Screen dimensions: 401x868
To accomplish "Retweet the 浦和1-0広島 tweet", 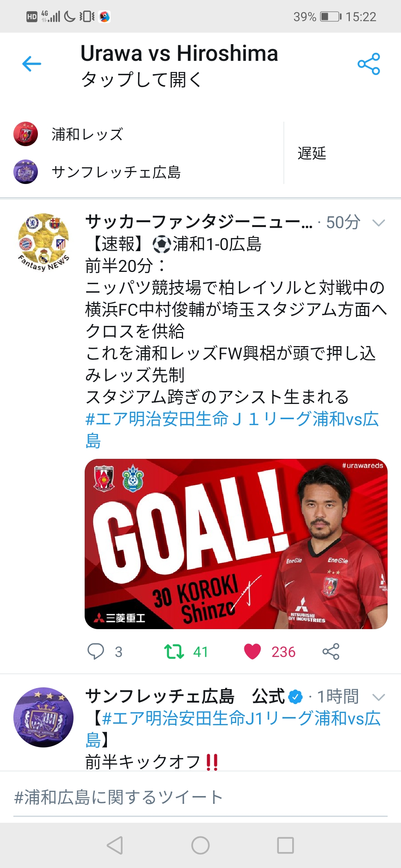I will pyautogui.click(x=174, y=651).
